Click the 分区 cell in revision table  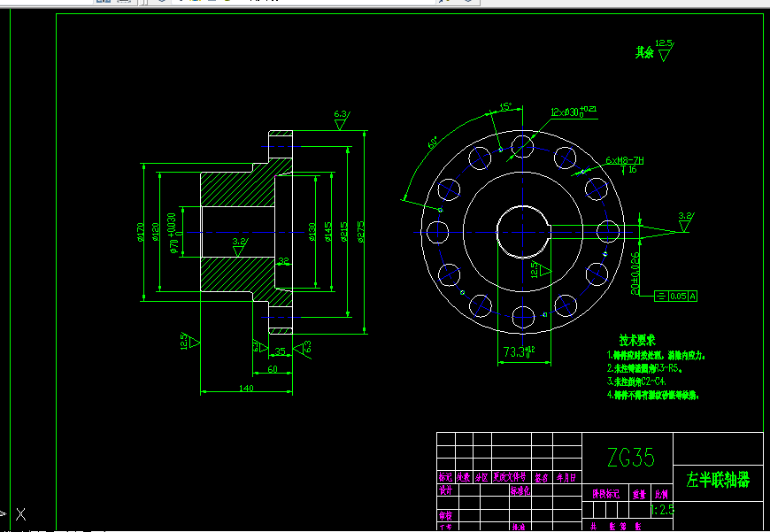pyautogui.click(x=481, y=477)
